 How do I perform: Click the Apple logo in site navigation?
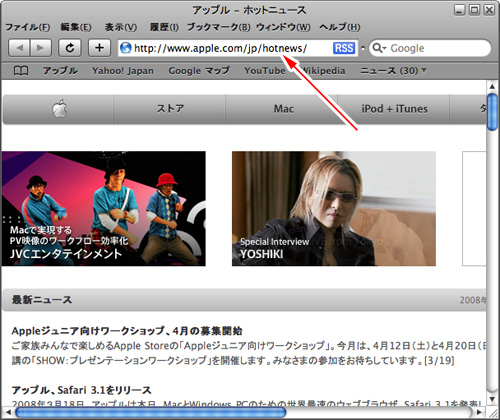click(59, 109)
